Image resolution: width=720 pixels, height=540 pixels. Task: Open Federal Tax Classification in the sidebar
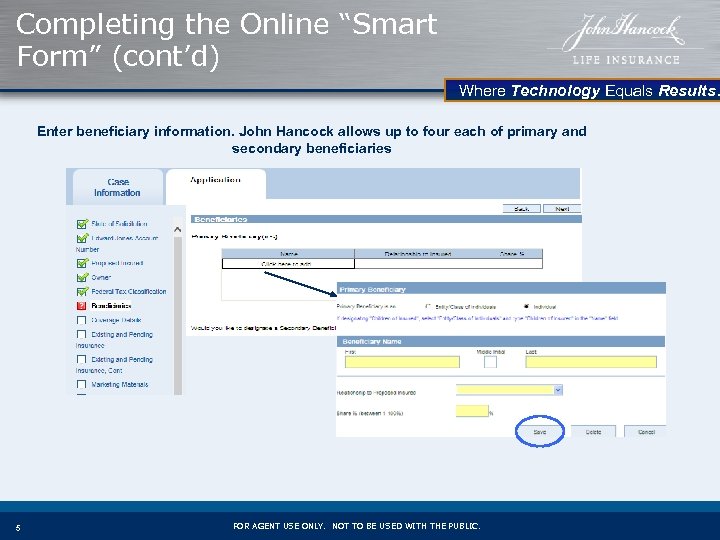[x=129, y=292]
